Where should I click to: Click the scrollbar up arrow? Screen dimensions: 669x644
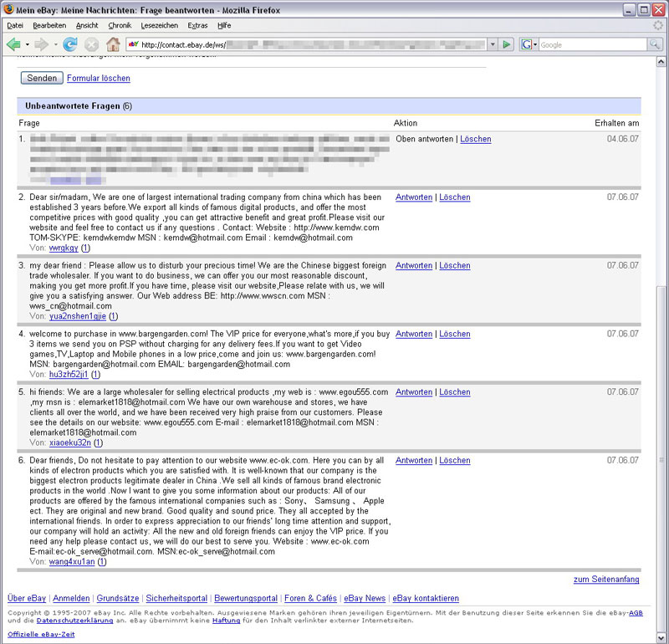click(x=661, y=62)
